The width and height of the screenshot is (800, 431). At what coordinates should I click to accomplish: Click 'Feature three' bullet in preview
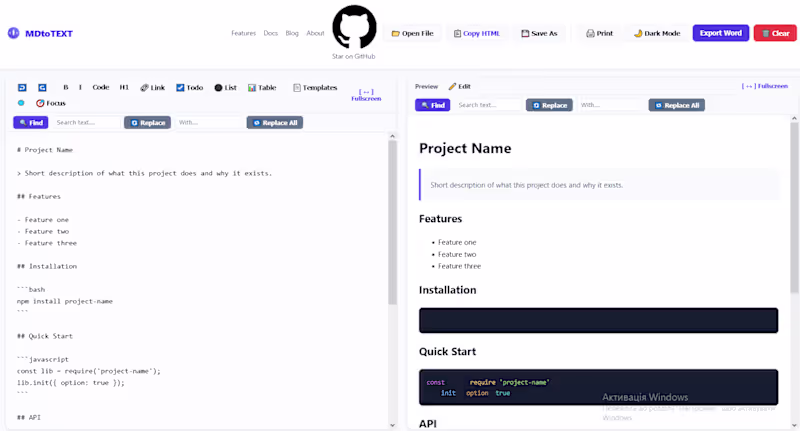click(459, 266)
